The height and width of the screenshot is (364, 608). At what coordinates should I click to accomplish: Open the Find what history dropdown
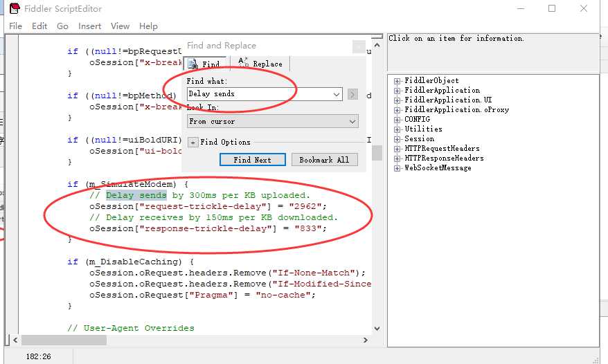[336, 94]
